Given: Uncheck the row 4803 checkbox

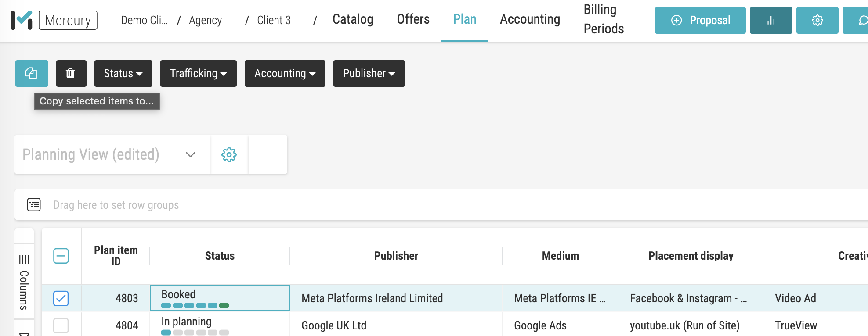Looking at the screenshot, I should [x=61, y=298].
